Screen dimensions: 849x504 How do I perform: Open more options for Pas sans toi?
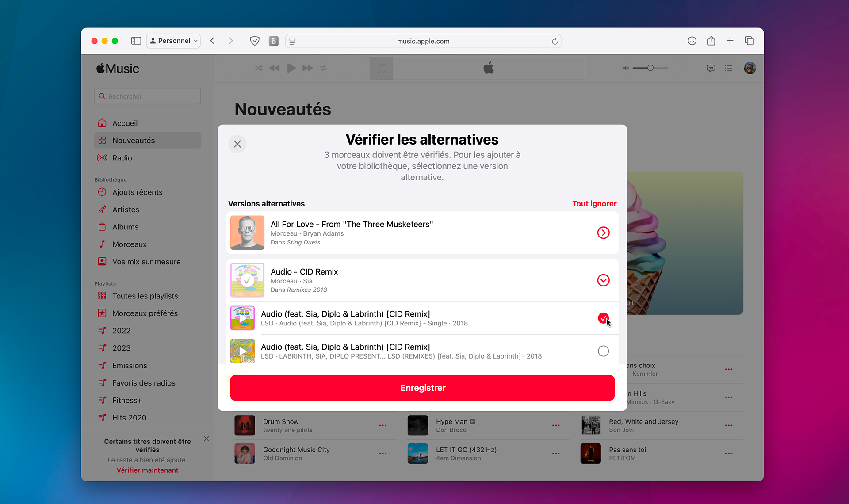tap(729, 454)
